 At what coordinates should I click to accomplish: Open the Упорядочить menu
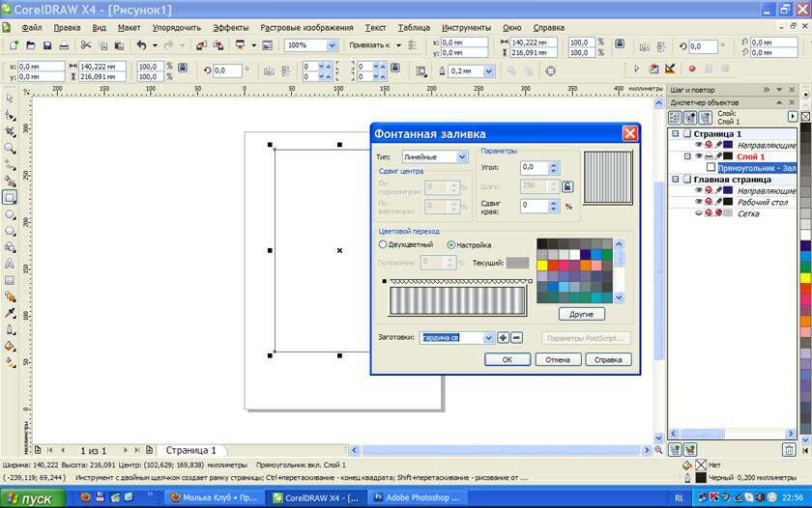(177, 28)
